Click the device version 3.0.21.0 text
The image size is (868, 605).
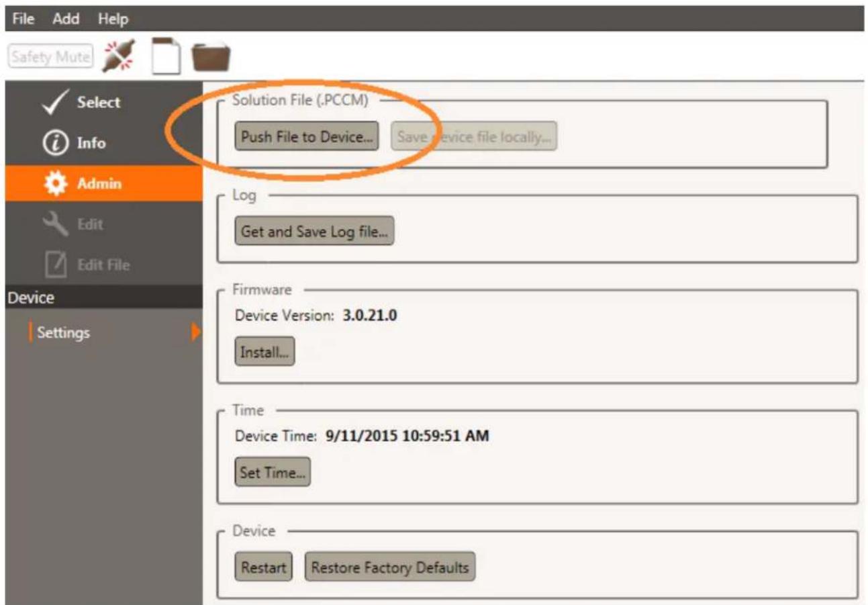[370, 316]
